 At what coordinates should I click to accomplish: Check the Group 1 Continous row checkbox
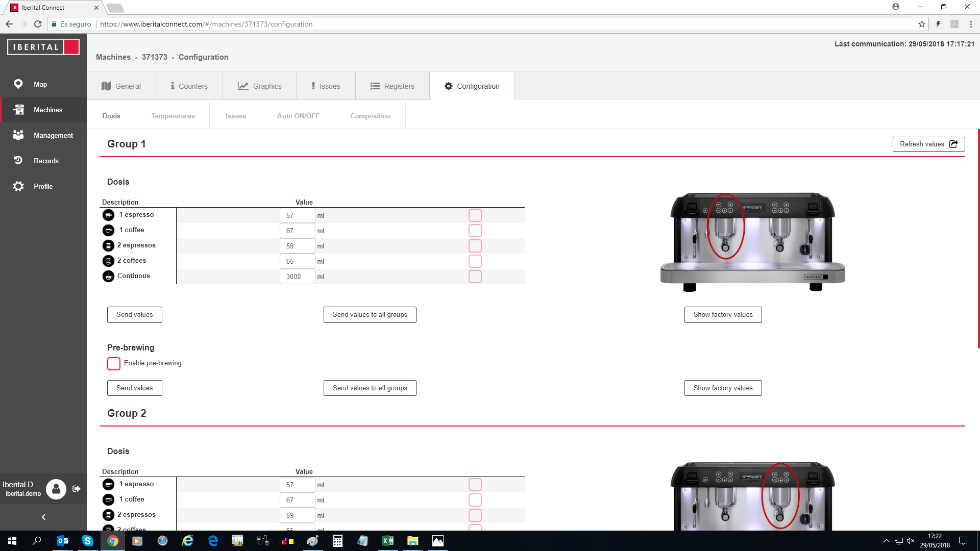[475, 277]
